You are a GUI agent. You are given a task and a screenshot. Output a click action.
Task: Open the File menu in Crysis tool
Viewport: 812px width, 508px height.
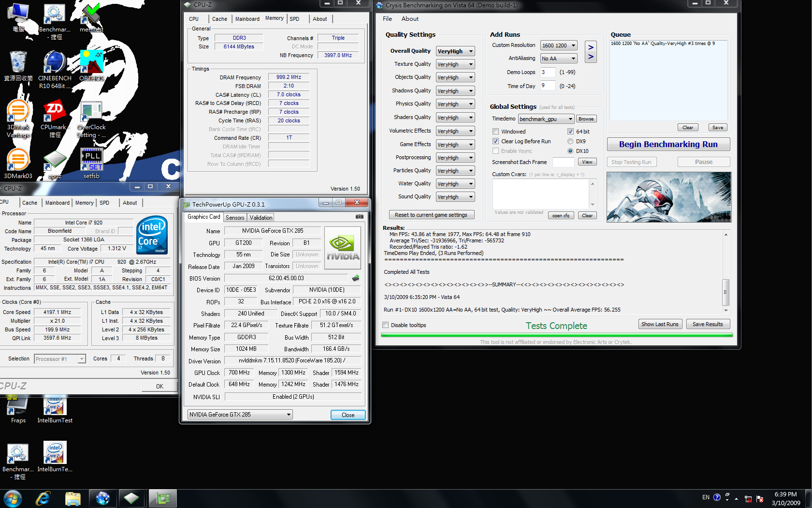[x=387, y=19]
